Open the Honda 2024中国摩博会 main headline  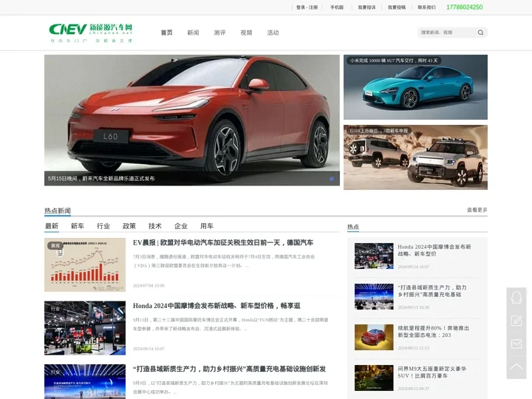216,306
